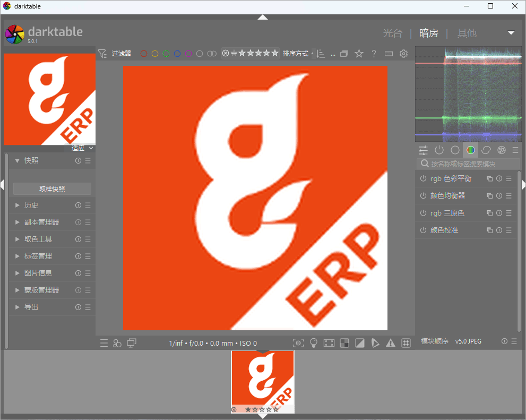526x420 pixels.
Task: Click the 取样快照 button
Action: click(x=52, y=188)
